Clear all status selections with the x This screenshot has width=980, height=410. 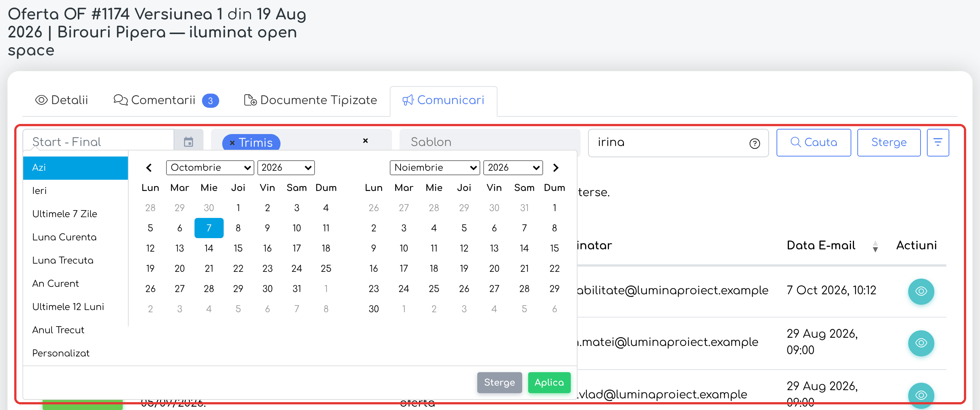click(365, 141)
